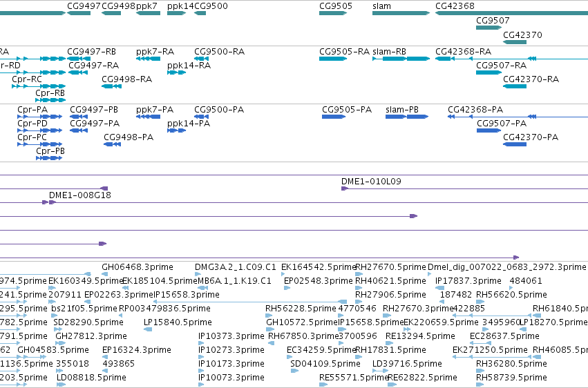Select protein Cpr-PA

[32, 110]
